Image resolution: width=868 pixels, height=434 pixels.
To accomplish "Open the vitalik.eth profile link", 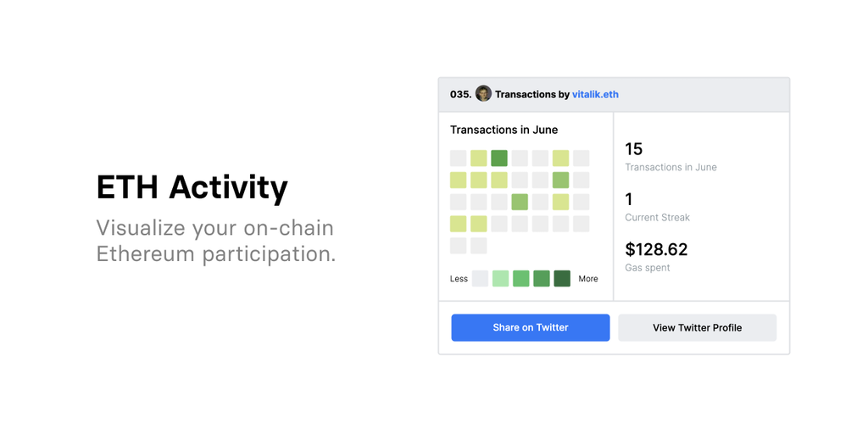I will (595, 94).
